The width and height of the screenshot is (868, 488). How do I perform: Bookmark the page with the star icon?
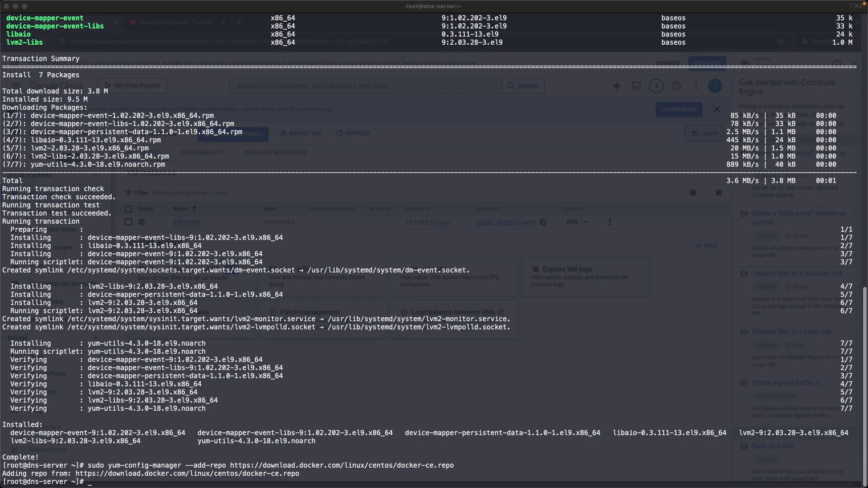[x=781, y=41]
